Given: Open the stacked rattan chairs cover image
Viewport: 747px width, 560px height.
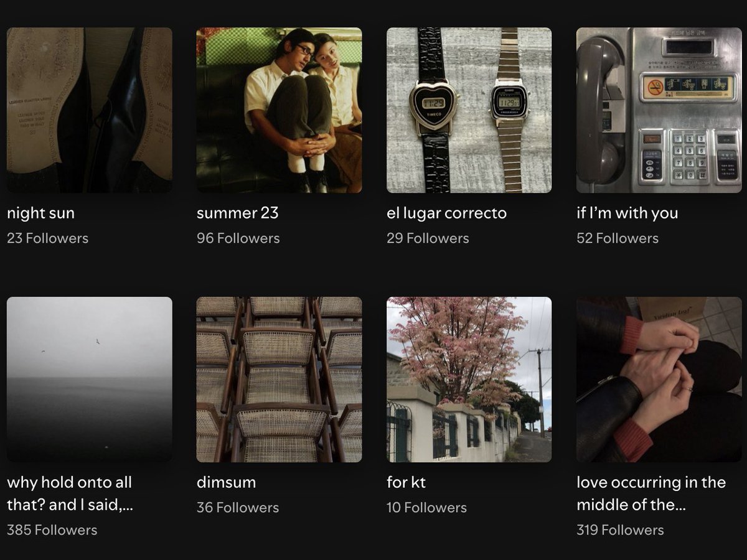Looking at the screenshot, I should [x=279, y=379].
